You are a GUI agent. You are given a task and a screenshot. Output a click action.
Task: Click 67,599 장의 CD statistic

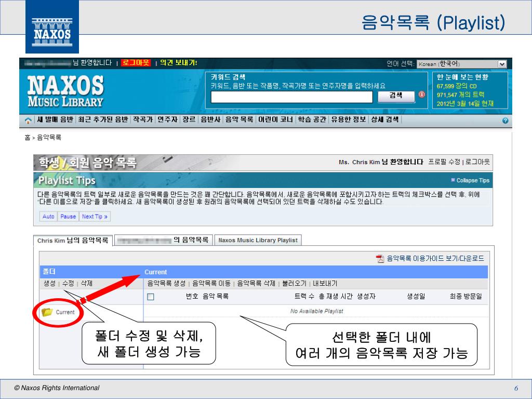click(x=457, y=86)
